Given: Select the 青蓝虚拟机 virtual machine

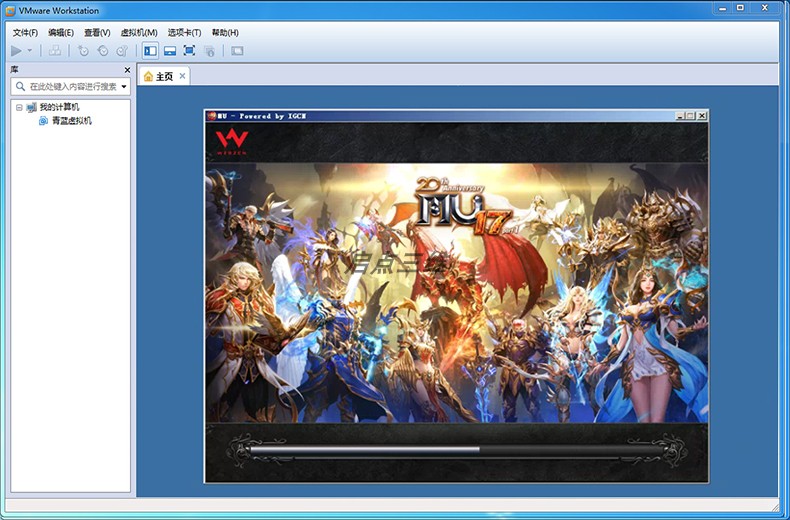Looking at the screenshot, I should (x=72, y=121).
